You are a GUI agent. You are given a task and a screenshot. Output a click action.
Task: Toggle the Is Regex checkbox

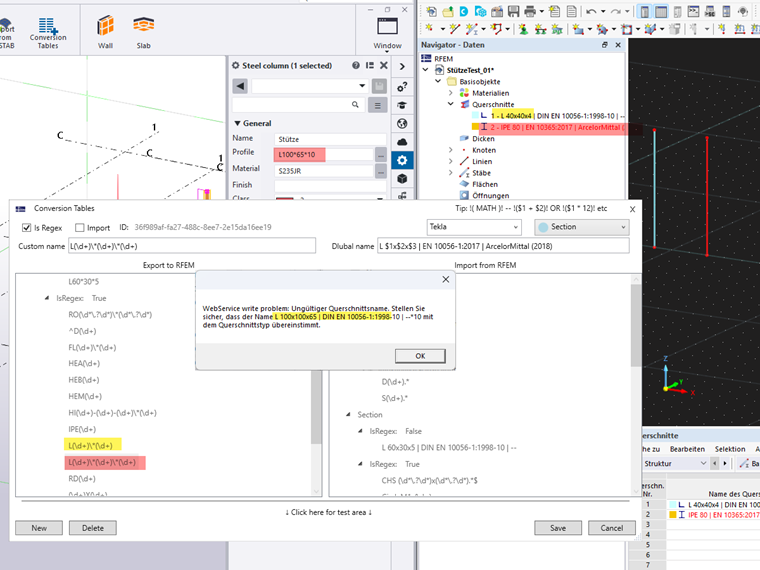[x=27, y=227]
